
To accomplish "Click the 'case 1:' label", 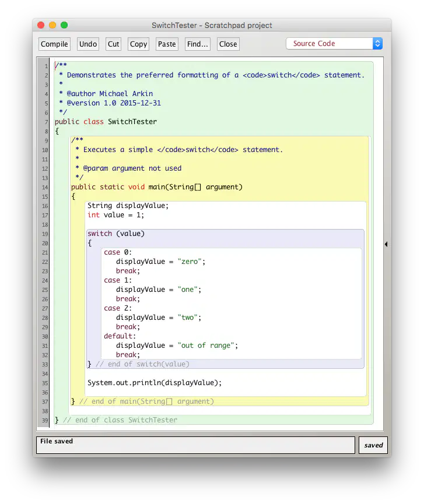I will coord(118,280).
